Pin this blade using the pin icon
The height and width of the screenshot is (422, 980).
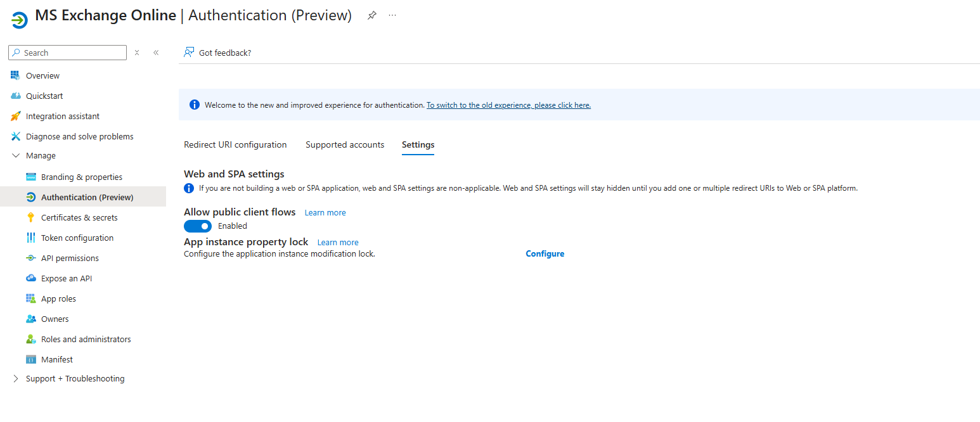[x=372, y=16]
